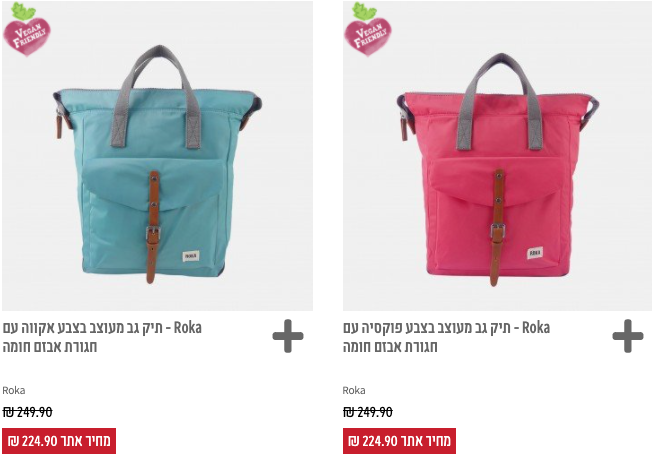Click the Vegan Friendly badge on fuchsia bag

[368, 29]
